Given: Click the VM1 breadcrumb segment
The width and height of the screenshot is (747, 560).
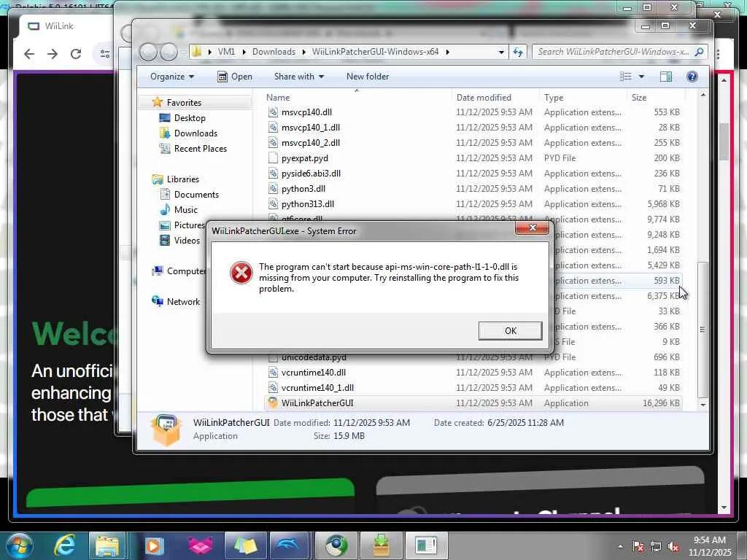Looking at the screenshot, I should (x=226, y=52).
